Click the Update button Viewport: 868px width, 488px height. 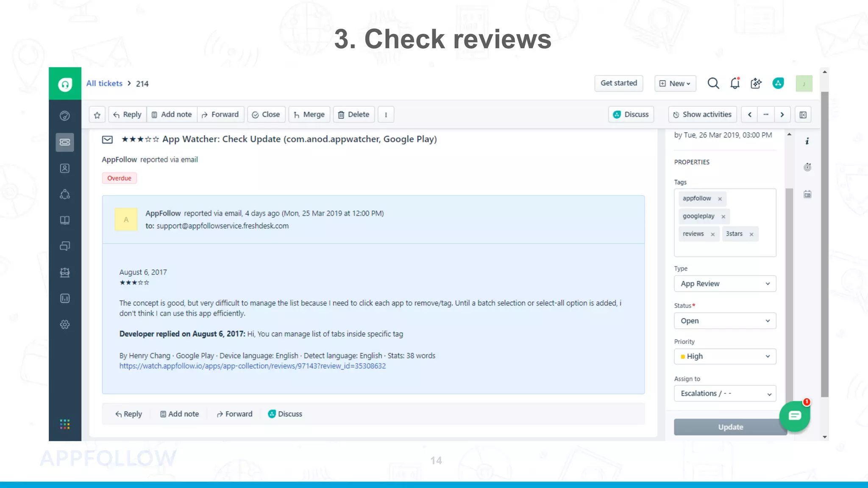(x=730, y=427)
